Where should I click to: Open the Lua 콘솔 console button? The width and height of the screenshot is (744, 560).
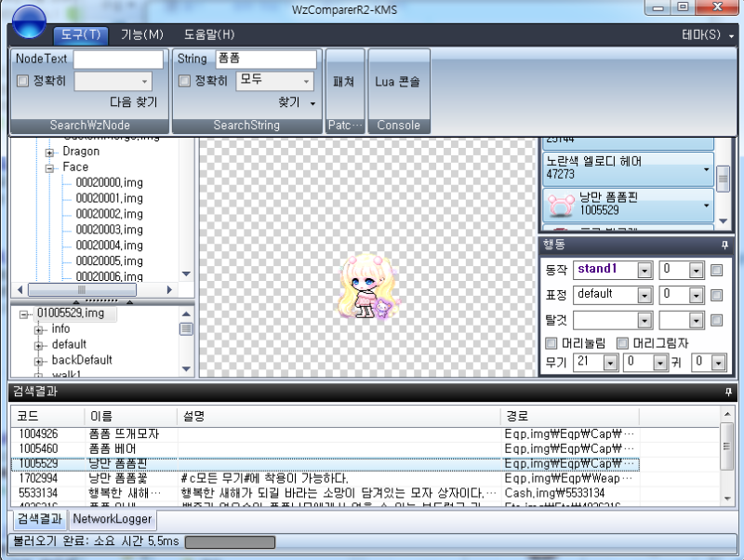pos(399,82)
